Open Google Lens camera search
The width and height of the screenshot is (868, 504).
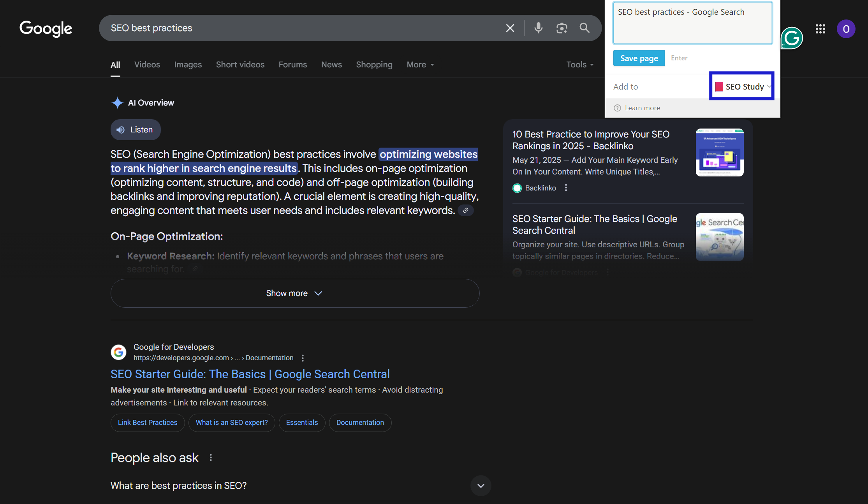tap(562, 28)
